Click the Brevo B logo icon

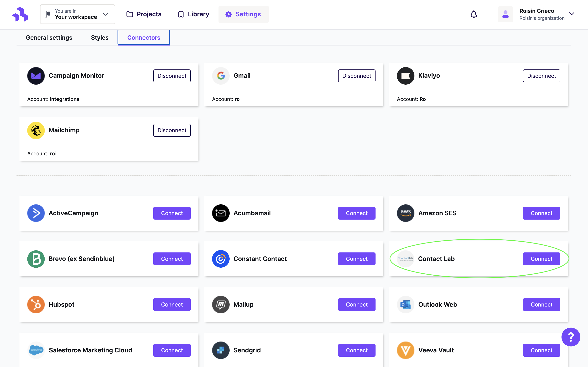tap(36, 259)
